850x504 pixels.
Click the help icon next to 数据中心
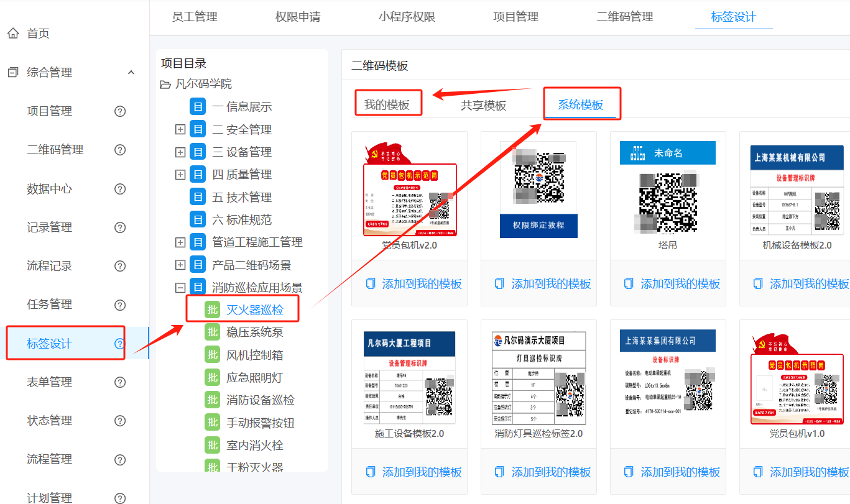click(x=119, y=188)
